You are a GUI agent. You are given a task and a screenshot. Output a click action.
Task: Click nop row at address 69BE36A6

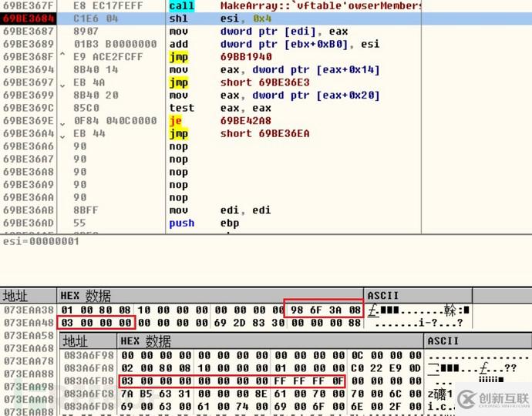coord(210,146)
